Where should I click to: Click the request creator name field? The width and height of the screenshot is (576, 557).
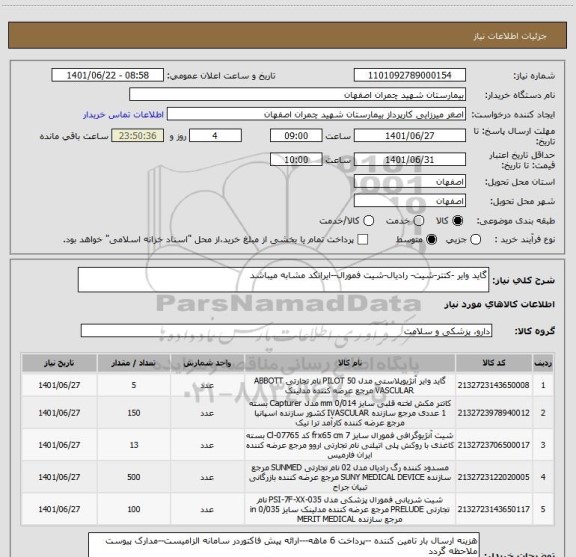(x=316, y=114)
